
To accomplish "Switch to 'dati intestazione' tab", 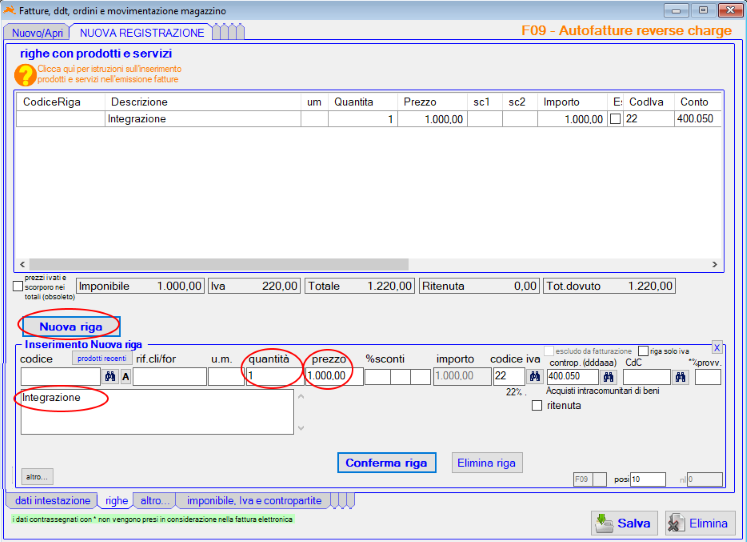I will [x=51, y=500].
